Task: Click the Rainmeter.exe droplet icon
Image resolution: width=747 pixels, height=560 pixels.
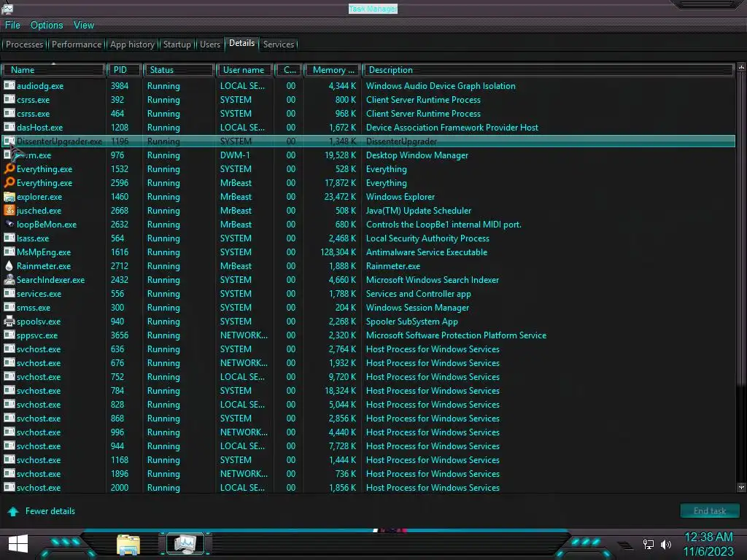Action: tap(9, 265)
